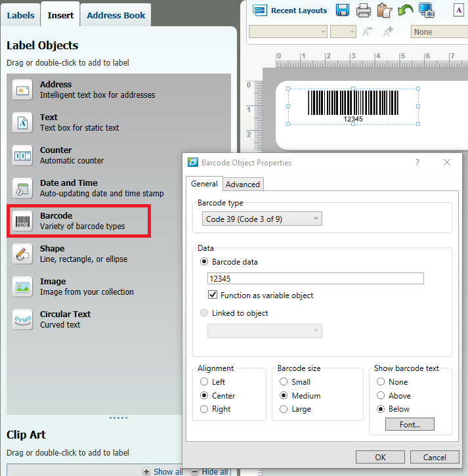Switch to the Advanced tab
This screenshot has width=468, height=476.
coord(243,184)
